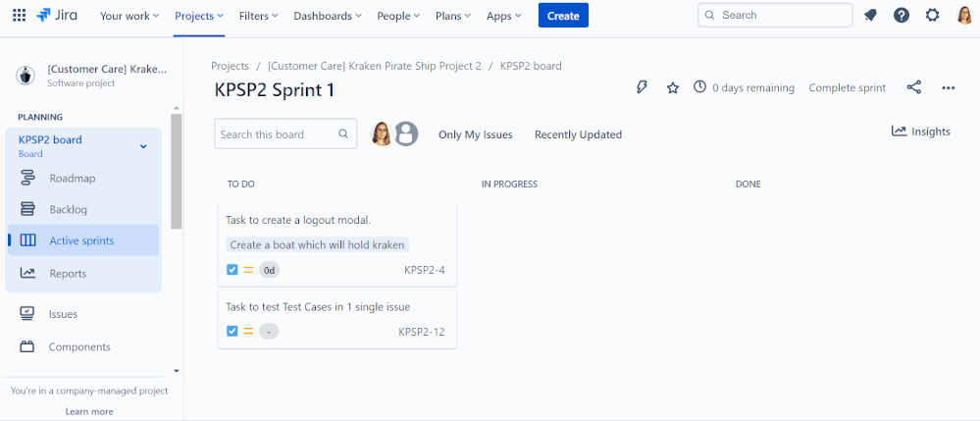
Task: Open the settings gear icon
Action: (933, 16)
